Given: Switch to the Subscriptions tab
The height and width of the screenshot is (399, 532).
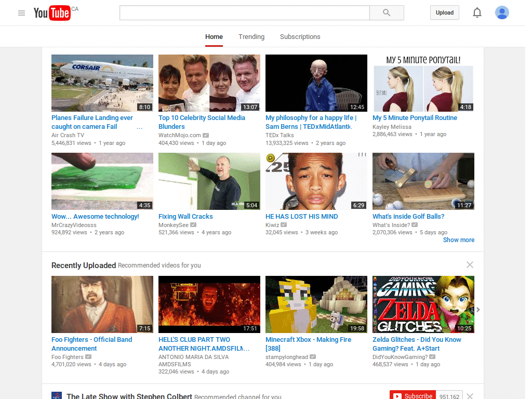Looking at the screenshot, I should (300, 37).
